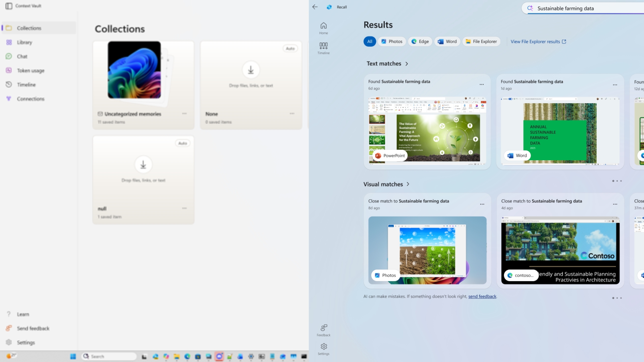
Task: Open Recall Home in sidebar
Action: [x=323, y=28]
